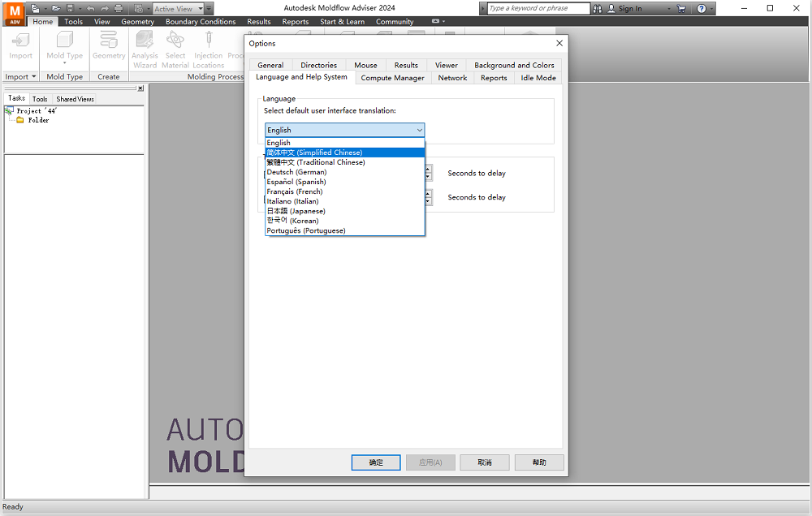Select Español (Spanish) in language list

(x=345, y=183)
